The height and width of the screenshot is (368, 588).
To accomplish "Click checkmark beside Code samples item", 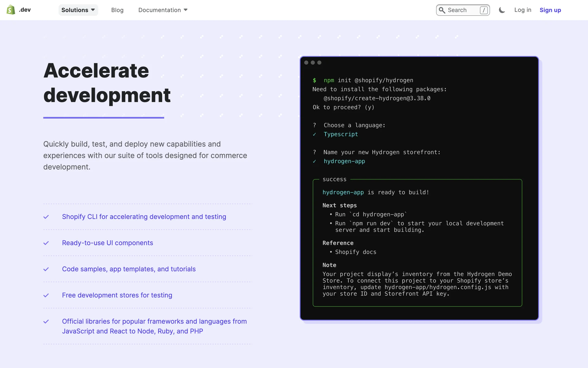I will 46,269.
